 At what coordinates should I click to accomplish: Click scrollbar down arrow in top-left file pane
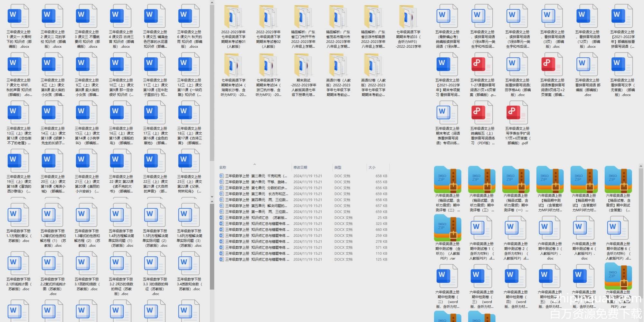[212, 196]
